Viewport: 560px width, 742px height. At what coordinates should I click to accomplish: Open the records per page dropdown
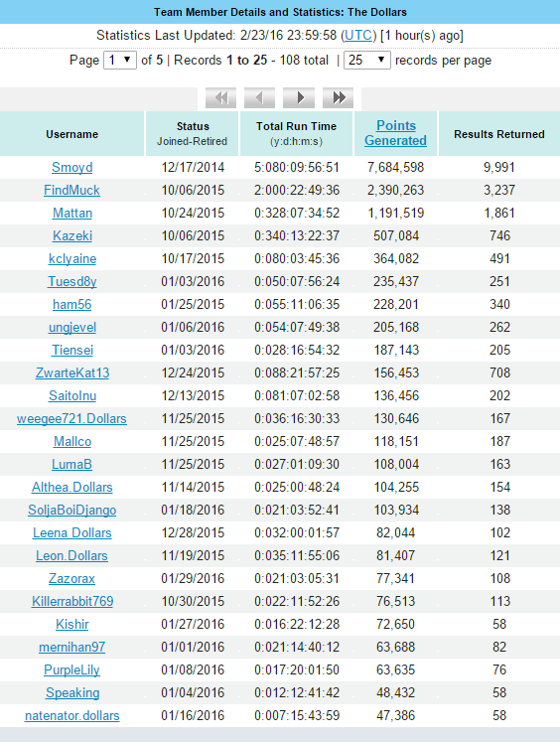(367, 61)
